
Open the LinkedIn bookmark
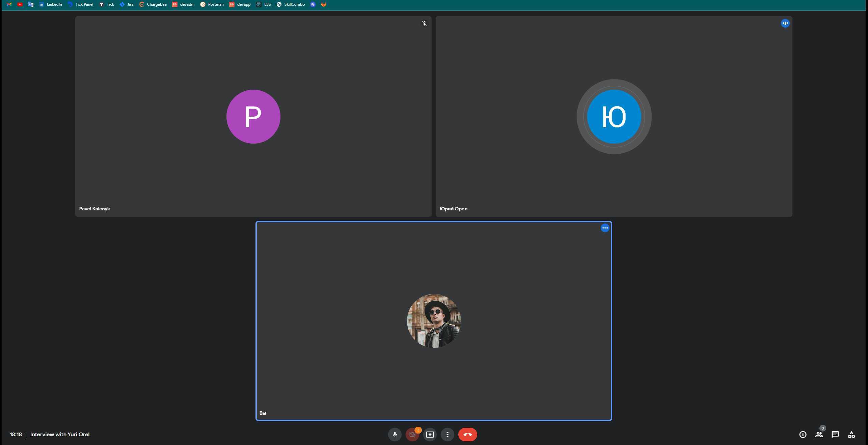51,4
